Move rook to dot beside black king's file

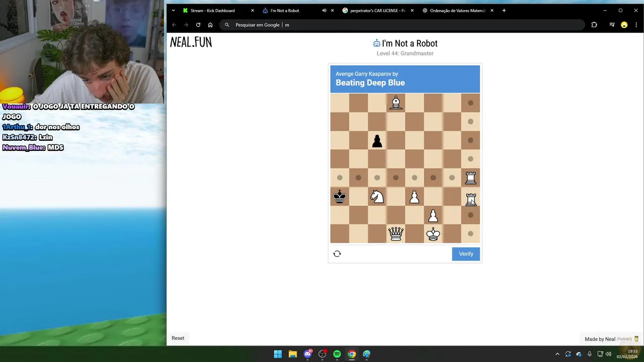pos(340,177)
